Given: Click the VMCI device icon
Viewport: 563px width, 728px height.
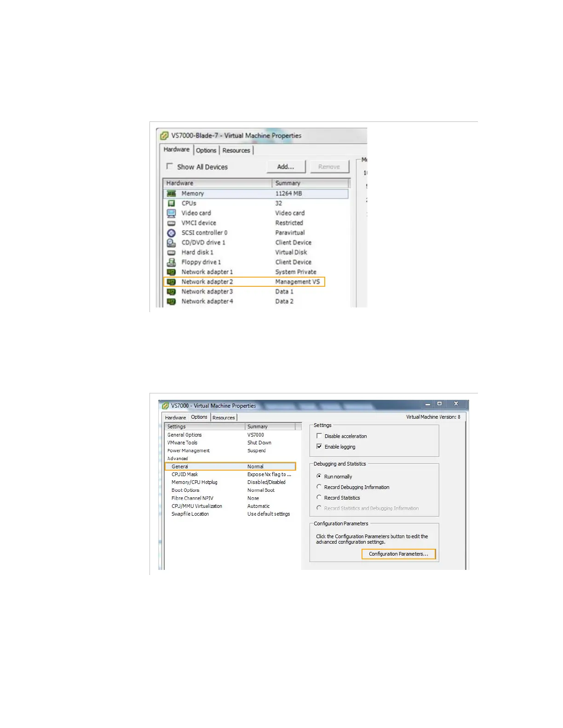Looking at the screenshot, I should tap(171, 223).
